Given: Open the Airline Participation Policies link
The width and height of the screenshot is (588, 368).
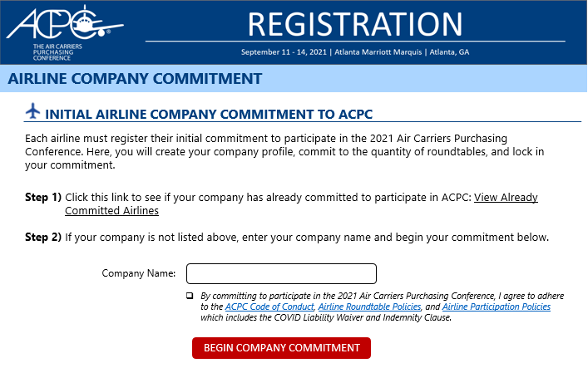Looking at the screenshot, I should pos(497,307).
